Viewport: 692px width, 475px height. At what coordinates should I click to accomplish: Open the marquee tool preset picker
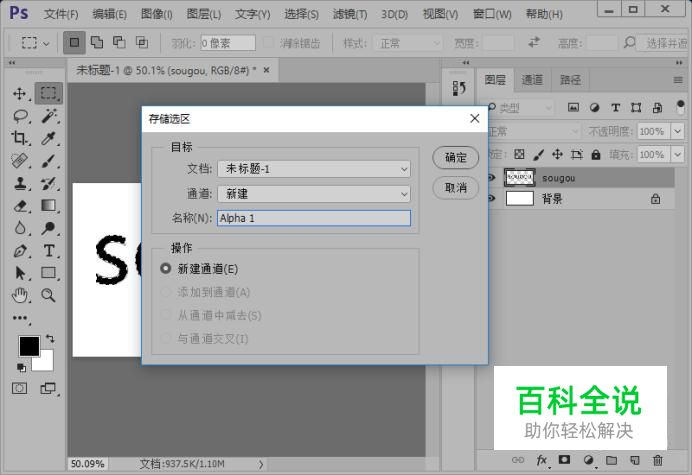[x=35, y=43]
